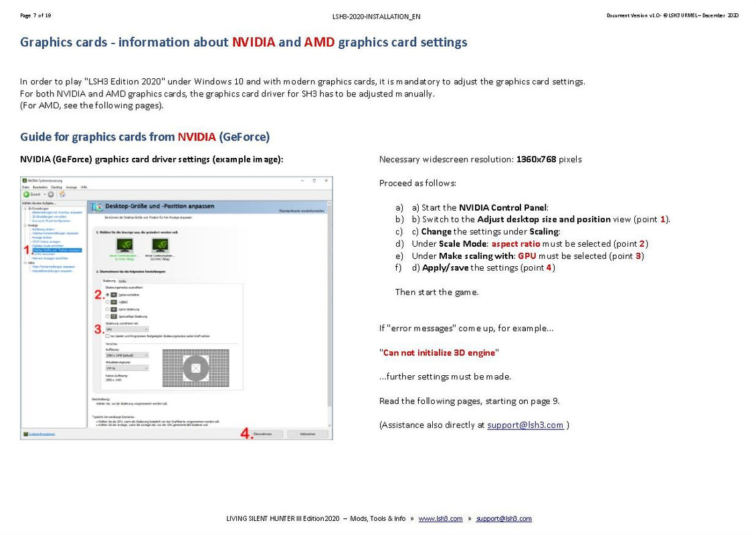Select the Ganzzahlige Skalierung radio button
Image resolution: width=756 pixels, height=535 pixels.
click(108, 316)
